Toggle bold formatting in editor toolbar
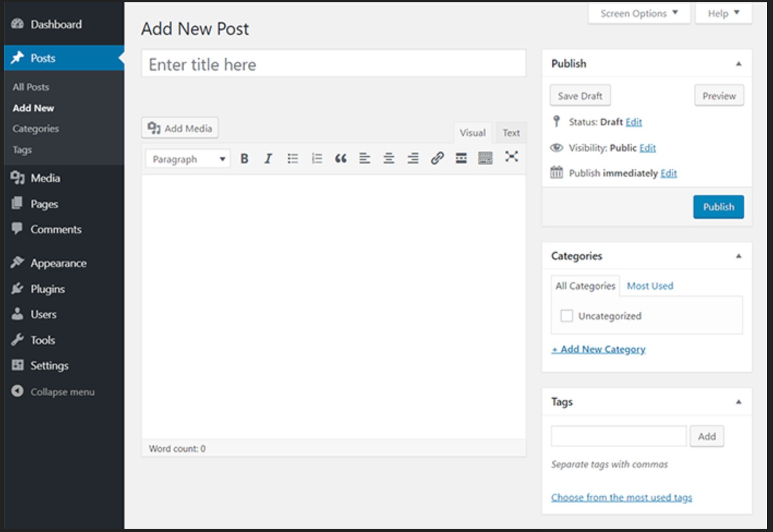The image size is (773, 532). [244, 159]
